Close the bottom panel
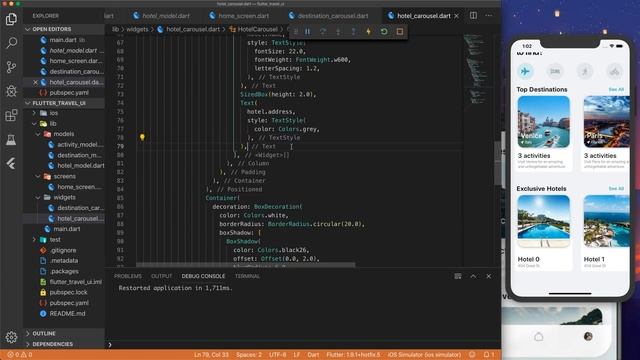Viewport: 640px width, 360px height. [489, 276]
